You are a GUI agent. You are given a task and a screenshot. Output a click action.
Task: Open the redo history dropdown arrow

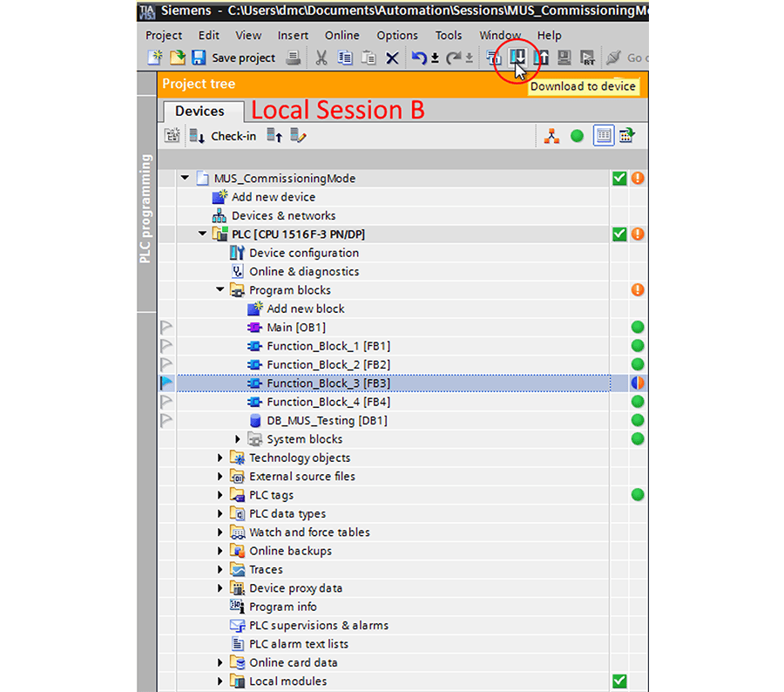469,58
